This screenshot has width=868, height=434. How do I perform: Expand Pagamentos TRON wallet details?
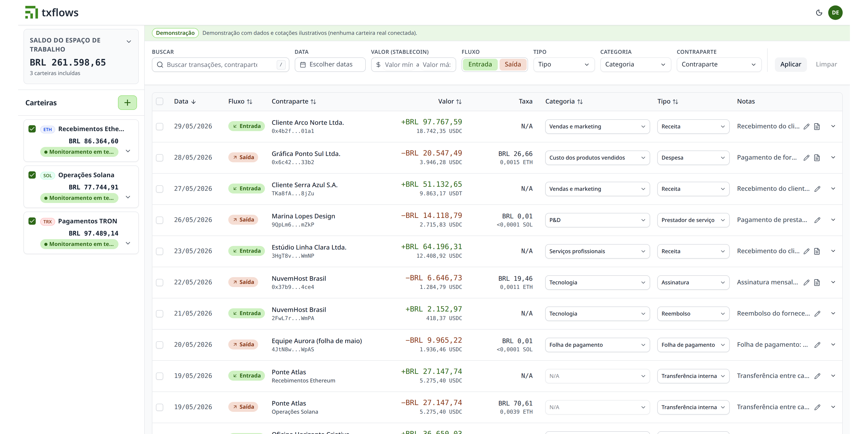pos(128,243)
